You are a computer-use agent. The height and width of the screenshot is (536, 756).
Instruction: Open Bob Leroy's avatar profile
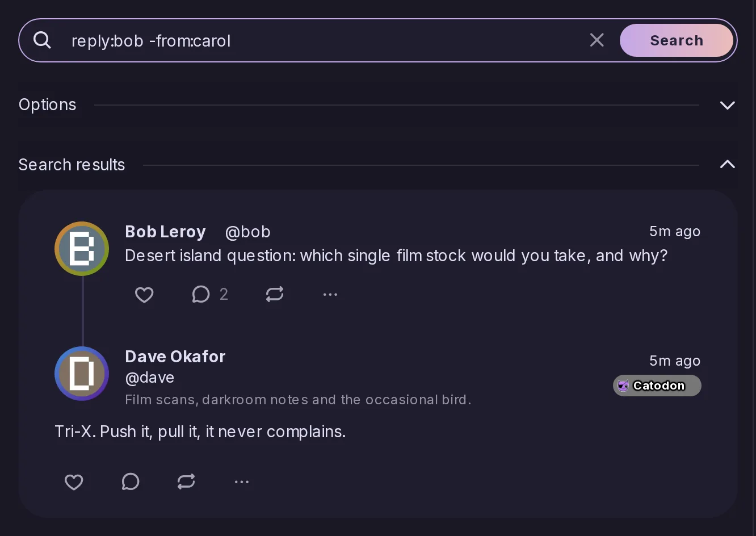coord(82,249)
